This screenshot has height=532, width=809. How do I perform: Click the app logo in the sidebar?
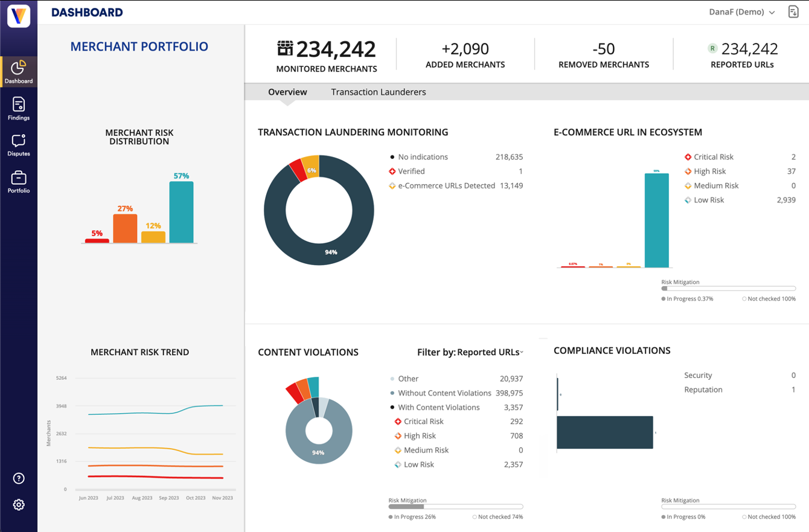click(x=19, y=14)
